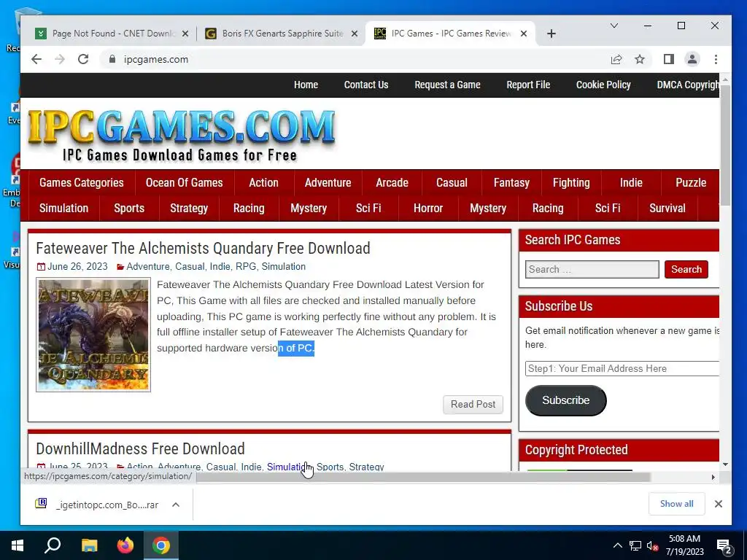
Task: Select the IPC Games tab
Action: pos(450,34)
